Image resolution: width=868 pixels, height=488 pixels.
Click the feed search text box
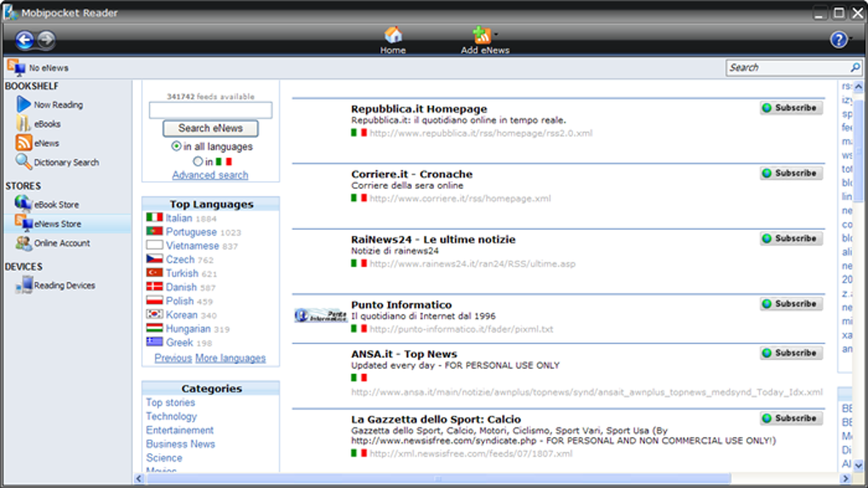click(210, 110)
